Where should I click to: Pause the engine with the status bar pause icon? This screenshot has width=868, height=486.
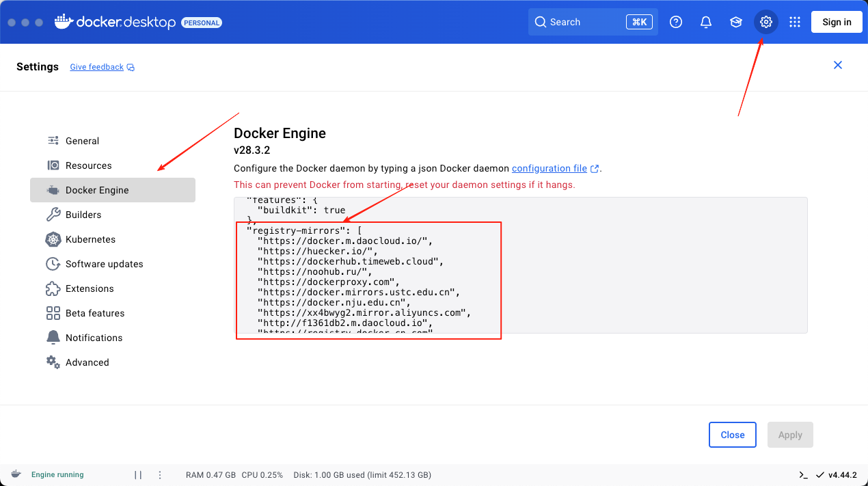tap(138, 474)
